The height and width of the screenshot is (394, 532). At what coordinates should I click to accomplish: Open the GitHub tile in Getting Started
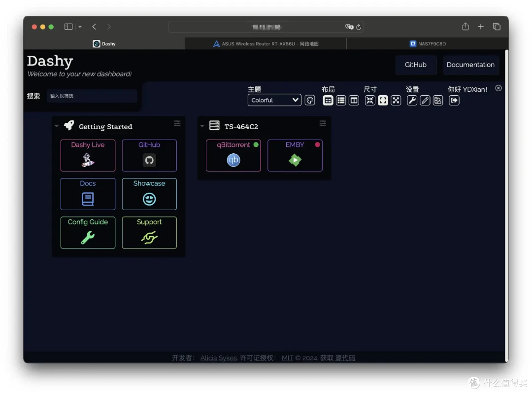[x=149, y=155]
